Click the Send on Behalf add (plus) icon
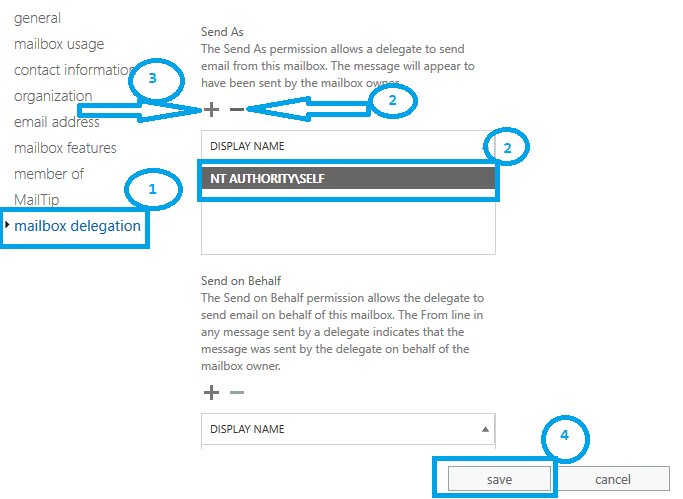This screenshot has width=683, height=499. pos(212,392)
